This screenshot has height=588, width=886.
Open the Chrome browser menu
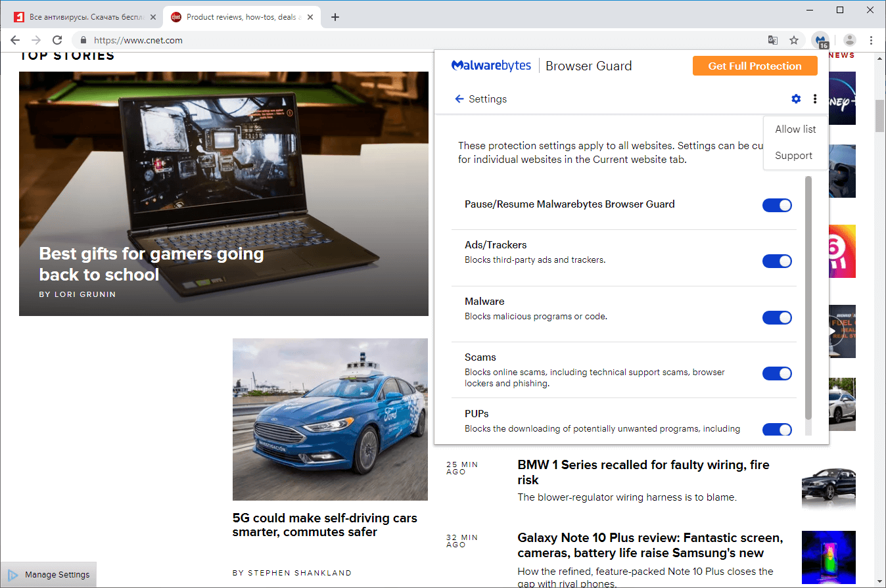click(872, 40)
